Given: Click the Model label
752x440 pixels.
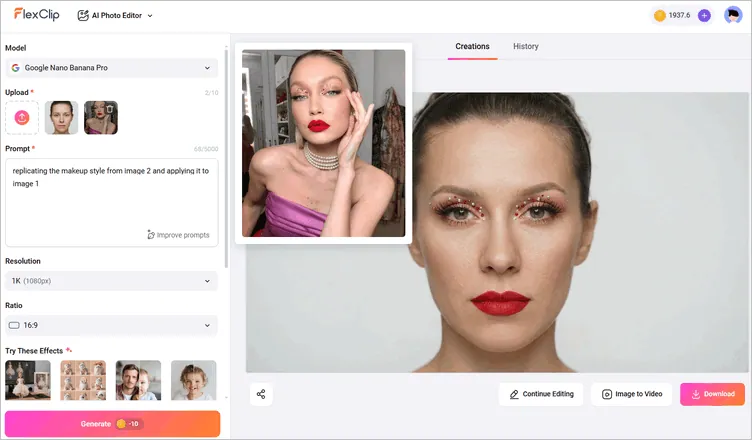Looking at the screenshot, I should click(x=15, y=48).
